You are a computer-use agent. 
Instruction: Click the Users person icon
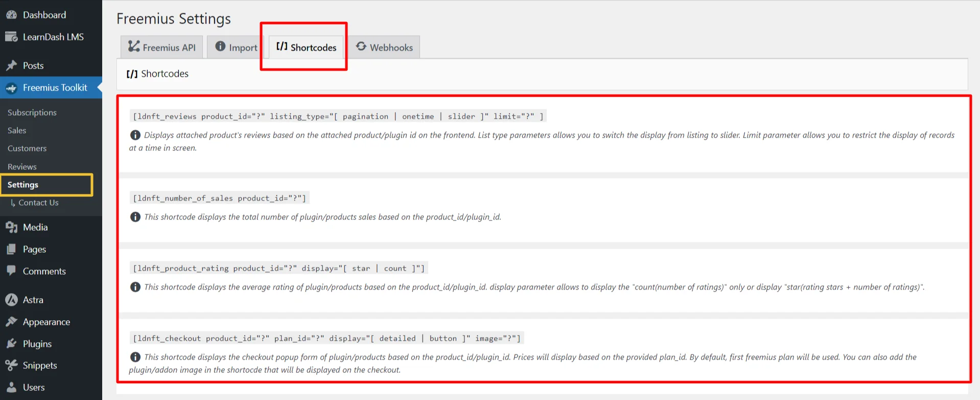(11, 387)
